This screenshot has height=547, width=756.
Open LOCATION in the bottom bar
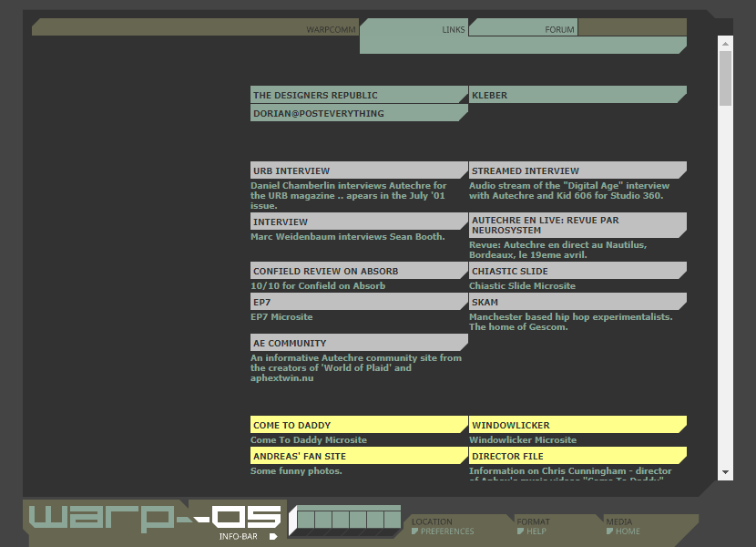432,521
